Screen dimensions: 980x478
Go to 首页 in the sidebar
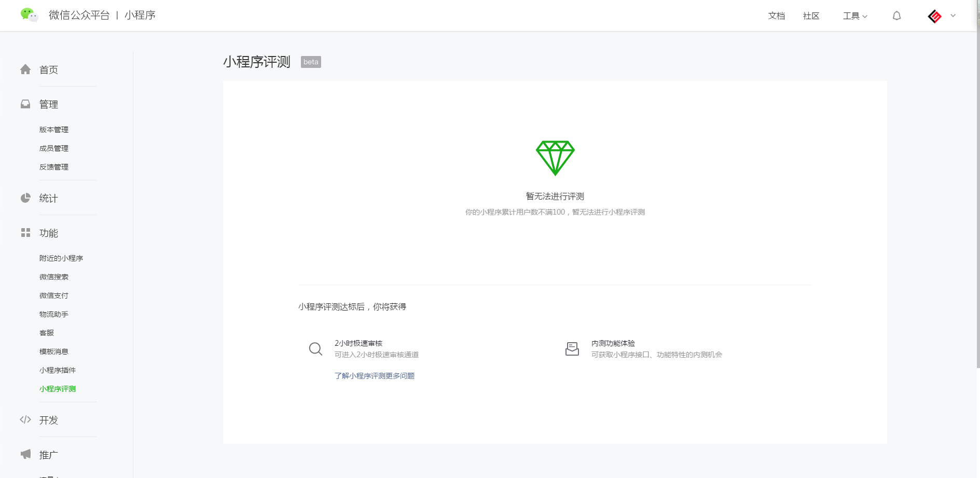[49, 69]
